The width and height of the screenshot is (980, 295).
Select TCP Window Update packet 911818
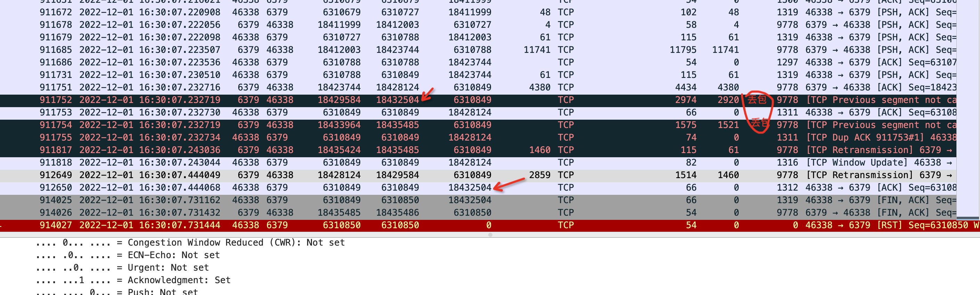click(x=478, y=162)
